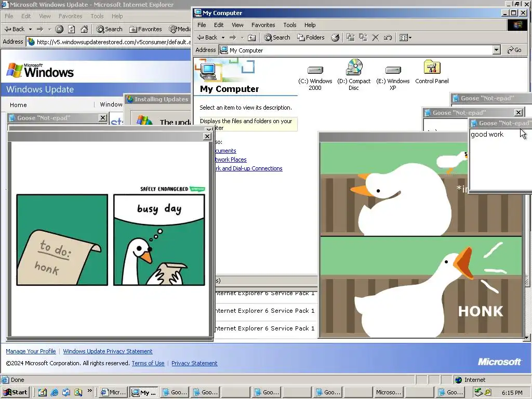Click Back in the Internet Explorer toolbar
532x399 pixels.
click(x=14, y=29)
